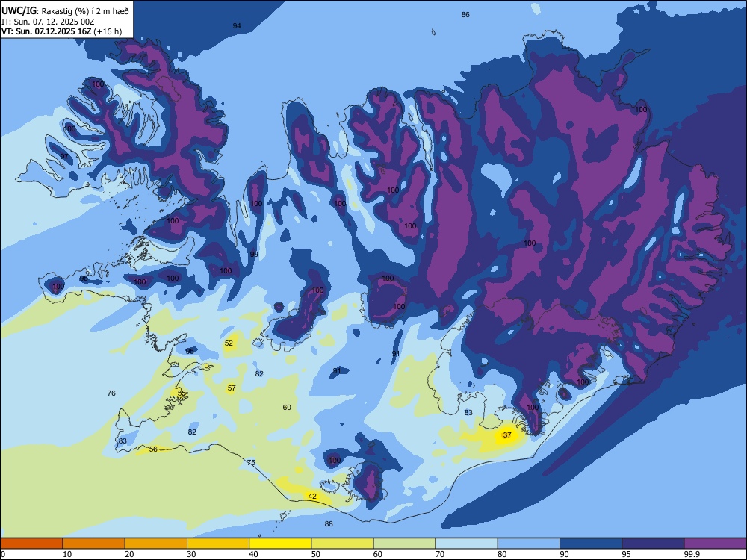Click the dark orange 0–10 legend swatch

point(32,544)
